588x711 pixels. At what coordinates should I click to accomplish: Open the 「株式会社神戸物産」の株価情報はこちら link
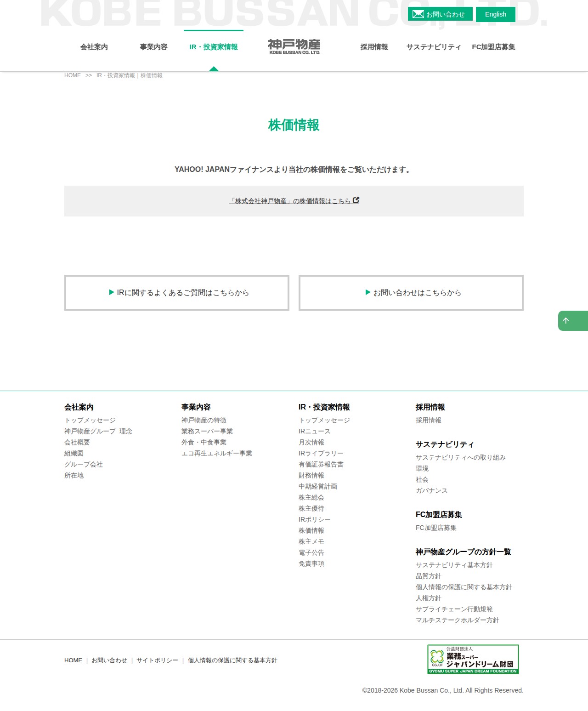point(294,201)
